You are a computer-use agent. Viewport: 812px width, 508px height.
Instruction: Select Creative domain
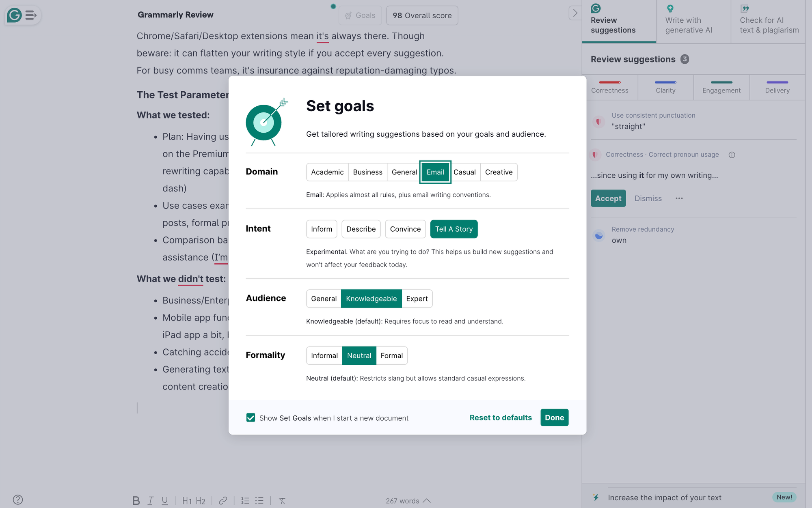coord(499,172)
